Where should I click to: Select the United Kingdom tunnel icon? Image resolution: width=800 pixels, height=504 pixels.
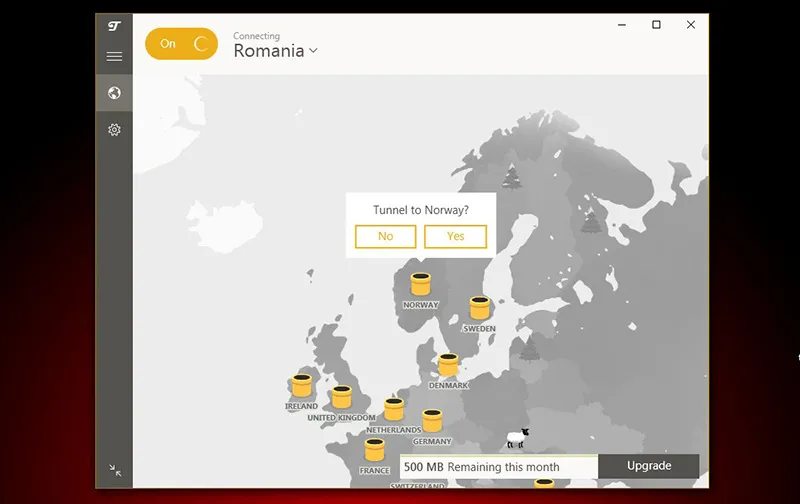[x=342, y=397]
